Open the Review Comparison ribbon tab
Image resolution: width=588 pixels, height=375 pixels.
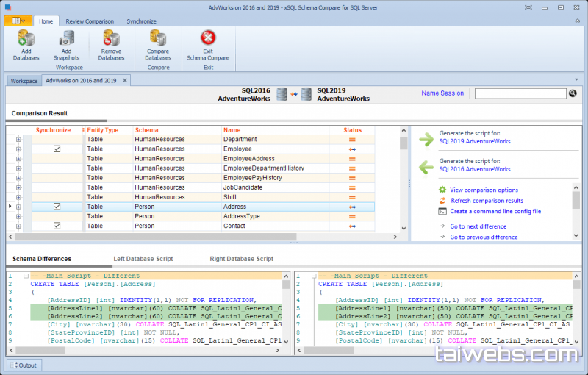tap(90, 21)
